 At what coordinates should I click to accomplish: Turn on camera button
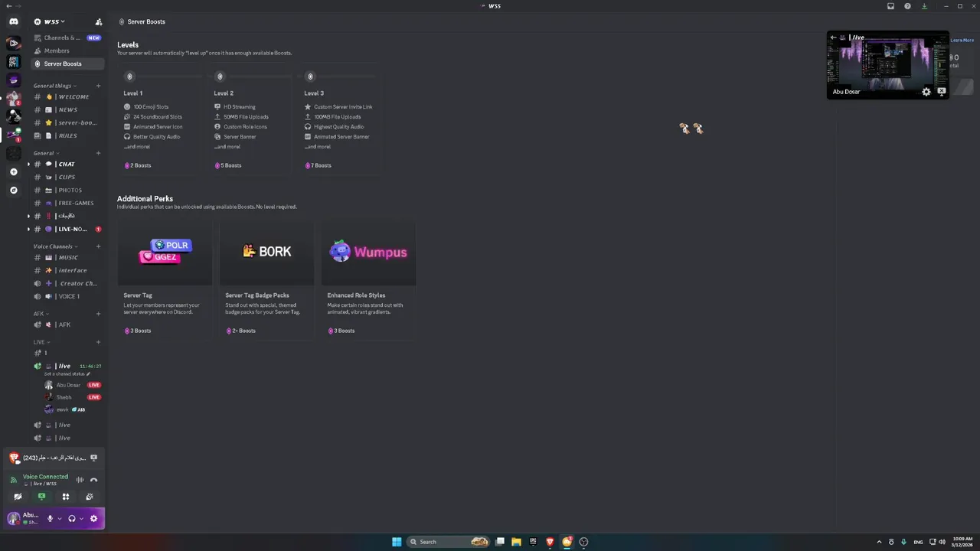[18, 497]
